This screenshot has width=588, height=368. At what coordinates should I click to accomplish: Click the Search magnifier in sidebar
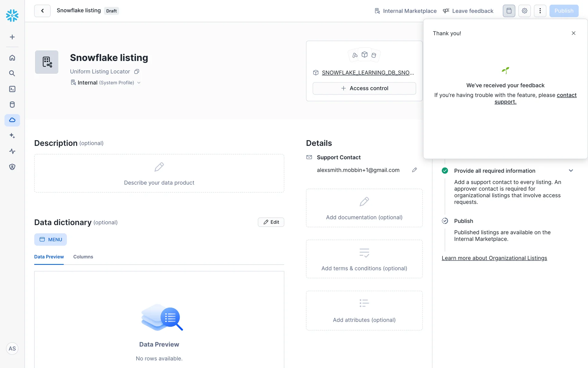[x=12, y=73]
